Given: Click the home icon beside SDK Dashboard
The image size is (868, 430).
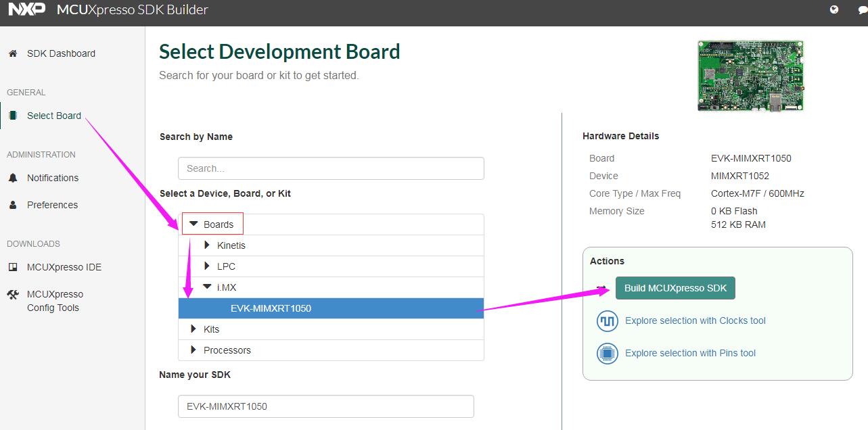Looking at the screenshot, I should click(x=13, y=53).
